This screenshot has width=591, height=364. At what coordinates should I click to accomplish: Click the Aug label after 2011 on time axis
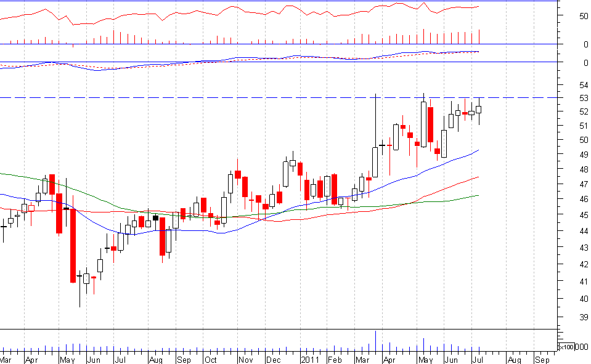(514, 360)
